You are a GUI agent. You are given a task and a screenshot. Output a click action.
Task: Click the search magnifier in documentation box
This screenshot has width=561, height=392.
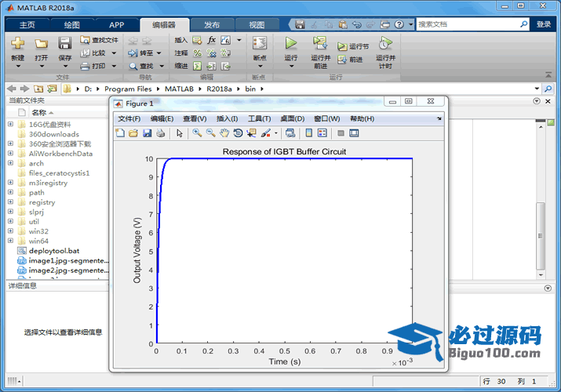(x=523, y=24)
